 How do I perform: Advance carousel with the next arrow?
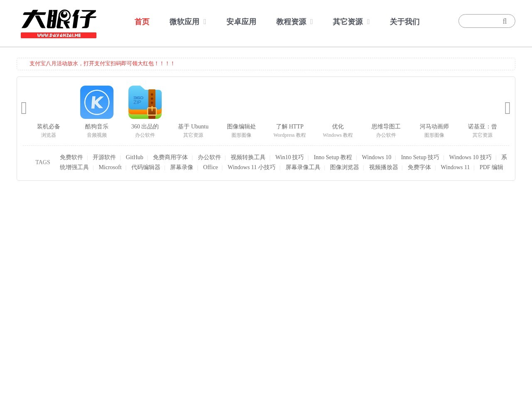[x=507, y=108]
